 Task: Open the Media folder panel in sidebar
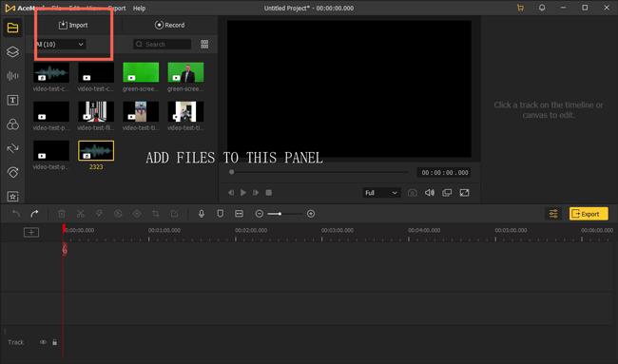tap(12, 28)
